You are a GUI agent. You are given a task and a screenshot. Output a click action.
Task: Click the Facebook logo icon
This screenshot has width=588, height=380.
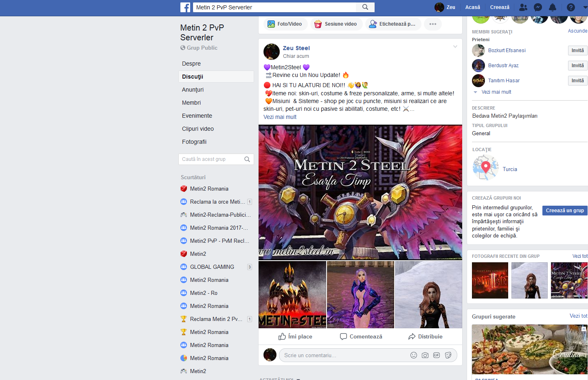(185, 7)
